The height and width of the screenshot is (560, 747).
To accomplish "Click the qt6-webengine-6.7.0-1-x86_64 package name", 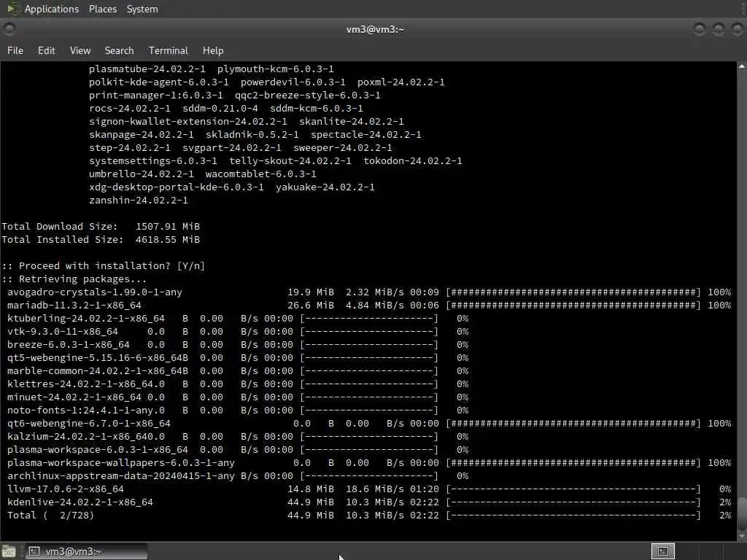I will point(88,424).
